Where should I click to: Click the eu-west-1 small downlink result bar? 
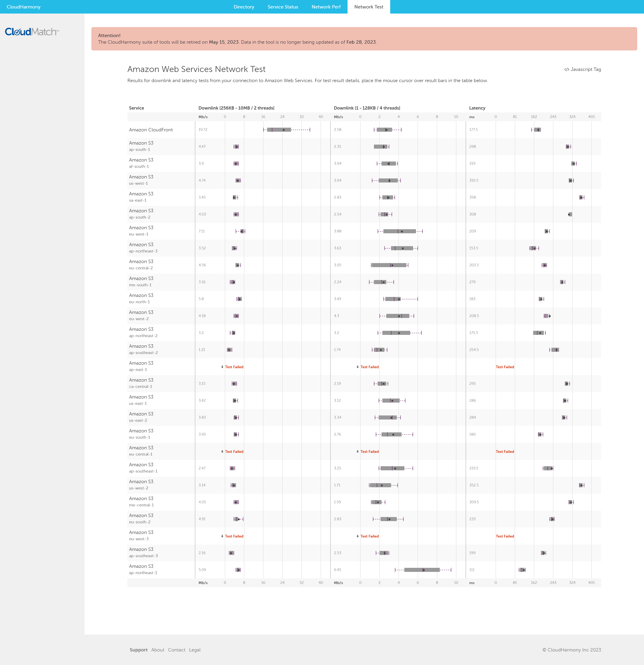coord(400,231)
